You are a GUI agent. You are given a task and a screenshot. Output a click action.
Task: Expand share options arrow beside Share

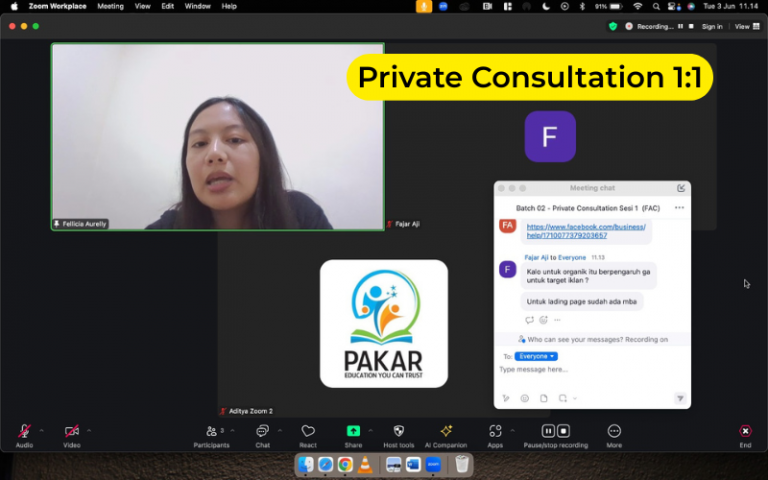[371, 431]
